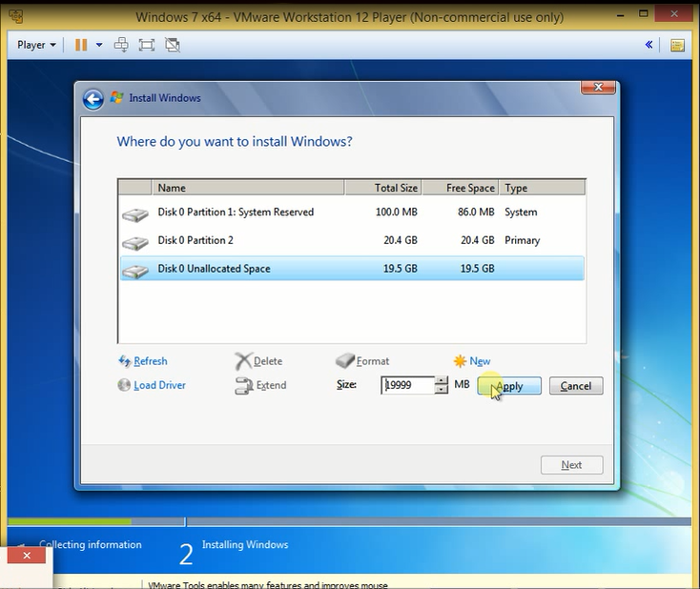Click the 86.0 MB free space cell
The width and height of the screenshot is (700, 589).
pos(476,212)
